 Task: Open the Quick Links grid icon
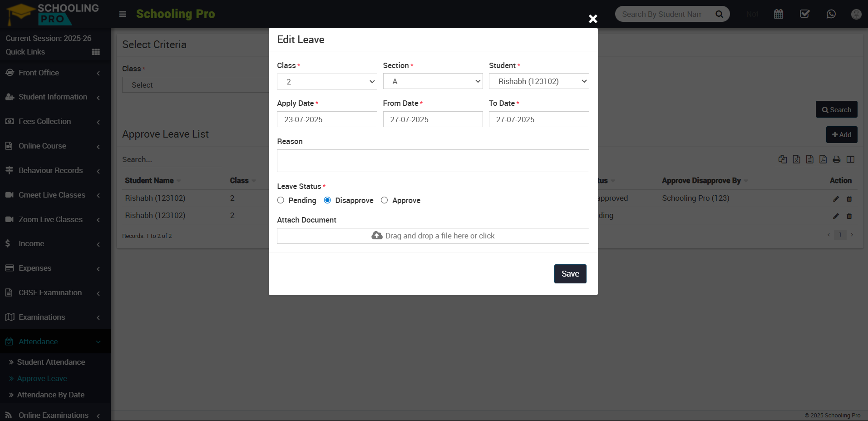pos(95,52)
